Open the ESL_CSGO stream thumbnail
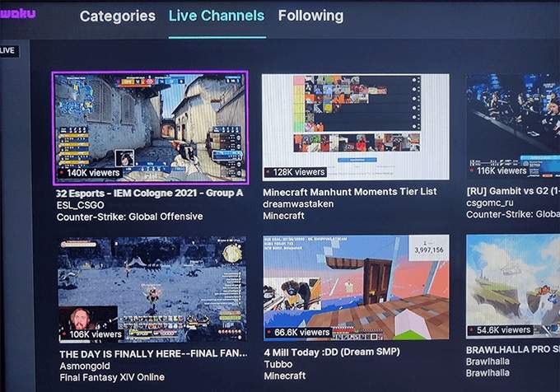560x392 pixels. 151,128
